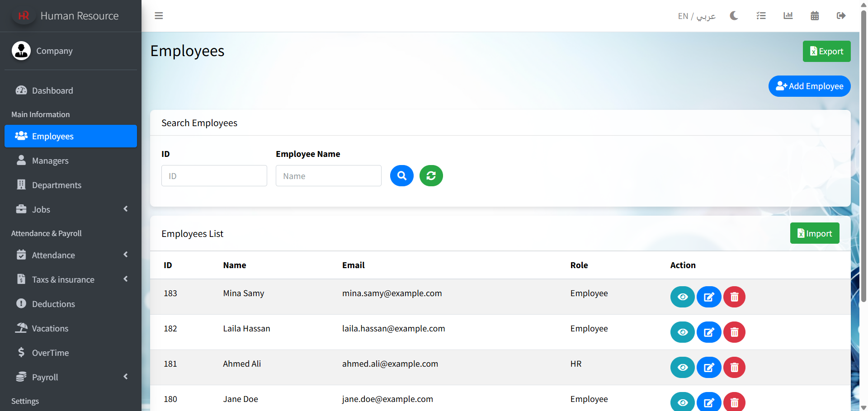Screen dimensions: 868x411
Task: Edit Laila Hassan's record
Action: pyautogui.click(x=709, y=332)
